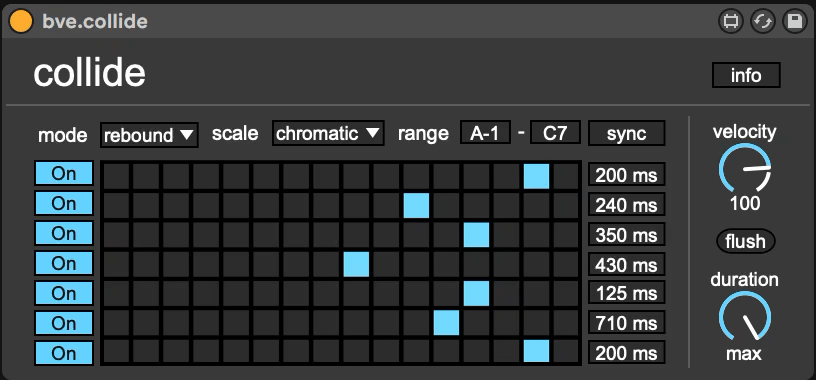
Task: Click the lit cell in the 710 ms row
Action: [447, 323]
